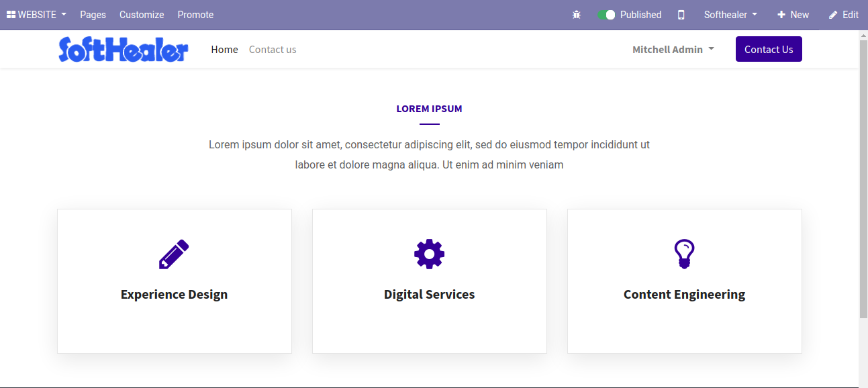Click Edit to enter editor mode
Screen dimensions: 868x388
(x=844, y=15)
